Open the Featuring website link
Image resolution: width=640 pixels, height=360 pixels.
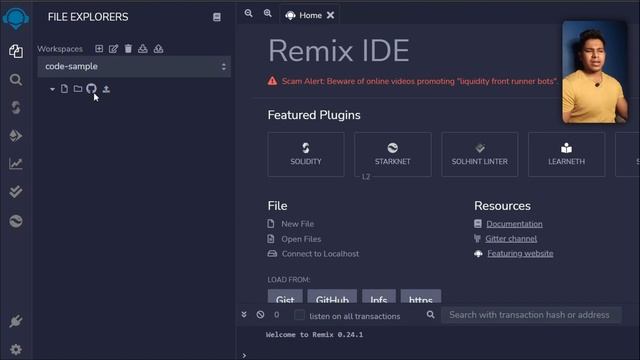coord(520,253)
